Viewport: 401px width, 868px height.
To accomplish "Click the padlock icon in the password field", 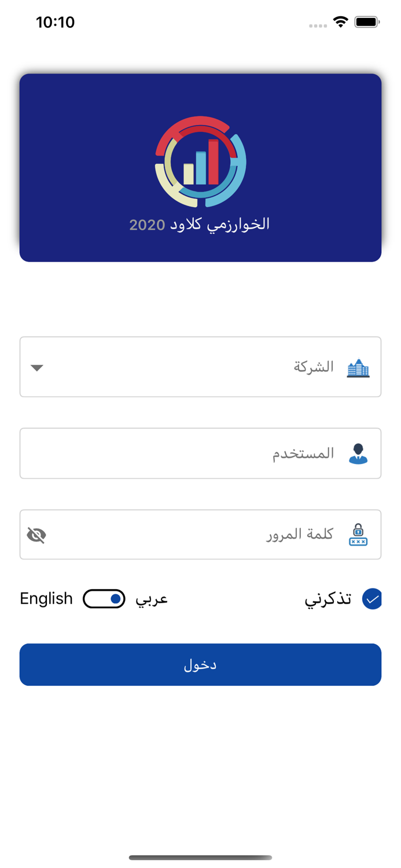I will (x=358, y=534).
